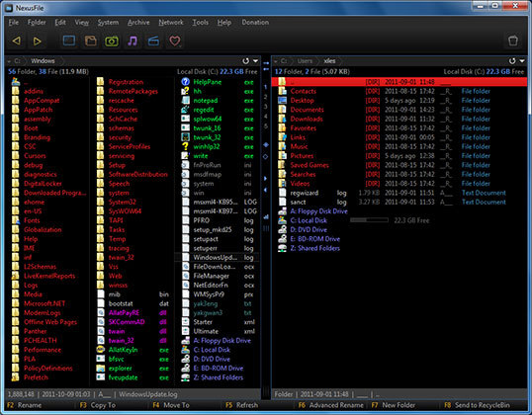Screen dimensions: 532x415
Task: Select the Saved Games folder row
Action: 399,165
